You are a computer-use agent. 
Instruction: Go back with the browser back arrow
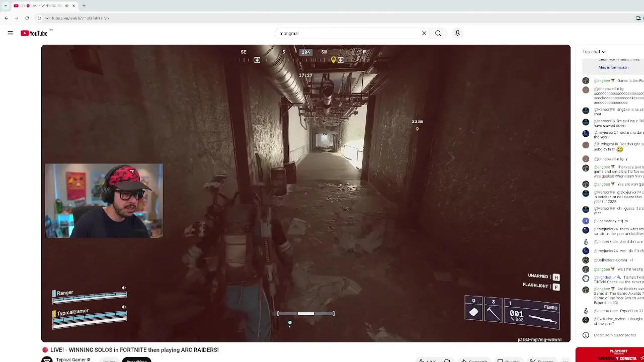(6, 18)
